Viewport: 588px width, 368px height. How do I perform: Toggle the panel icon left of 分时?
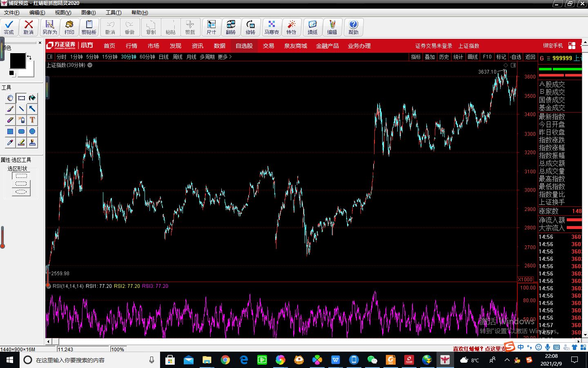click(50, 57)
